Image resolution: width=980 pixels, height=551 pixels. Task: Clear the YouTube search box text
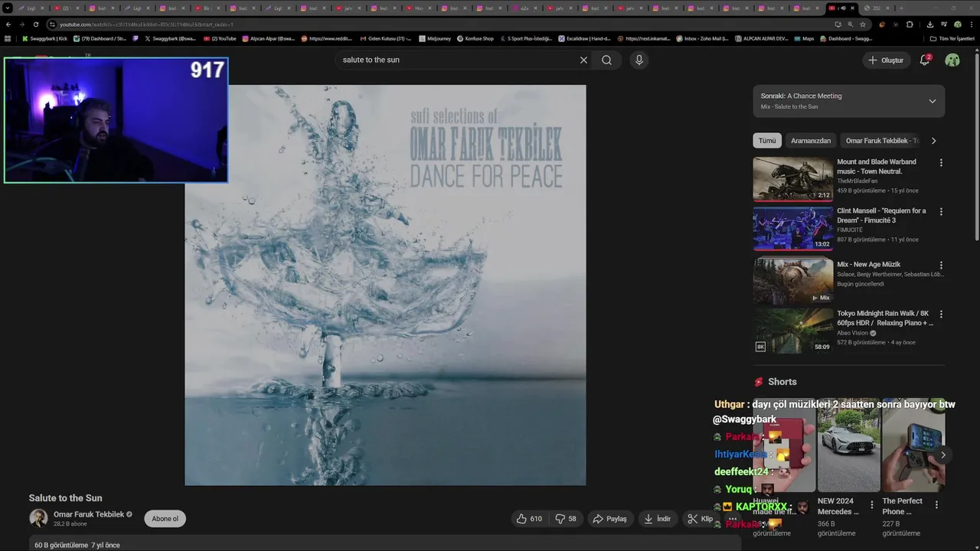coord(583,60)
